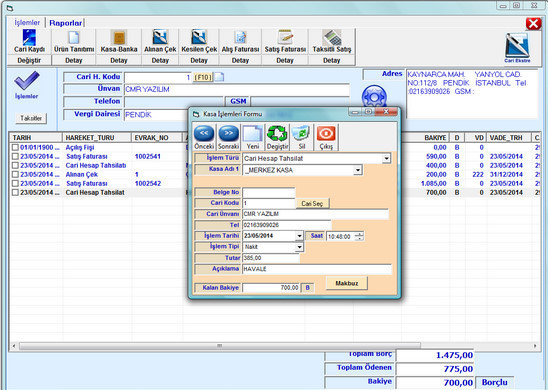Open the İşlem Tarihi date dropdown
Image resolution: width=548 pixels, height=390 pixels.
tap(299, 236)
